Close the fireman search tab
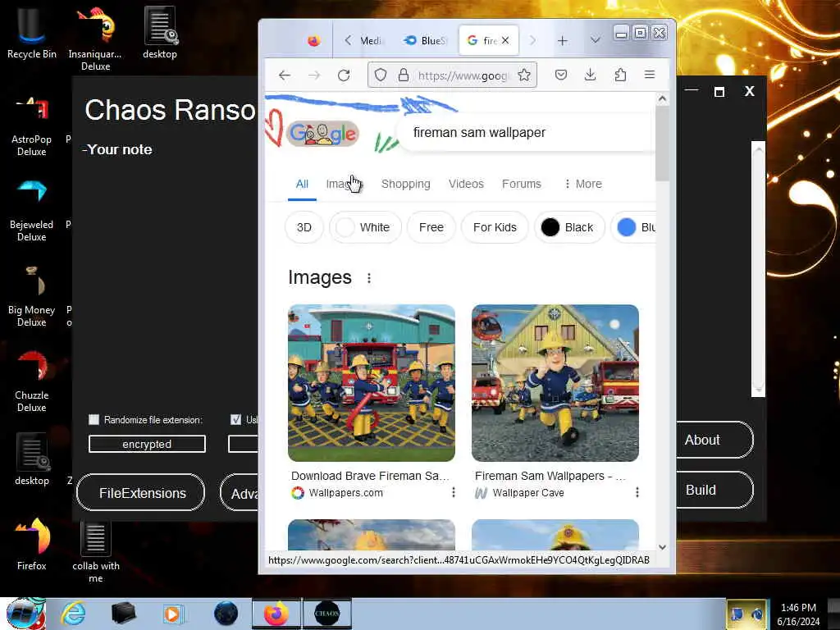This screenshot has height=630, width=840. pyautogui.click(x=505, y=41)
